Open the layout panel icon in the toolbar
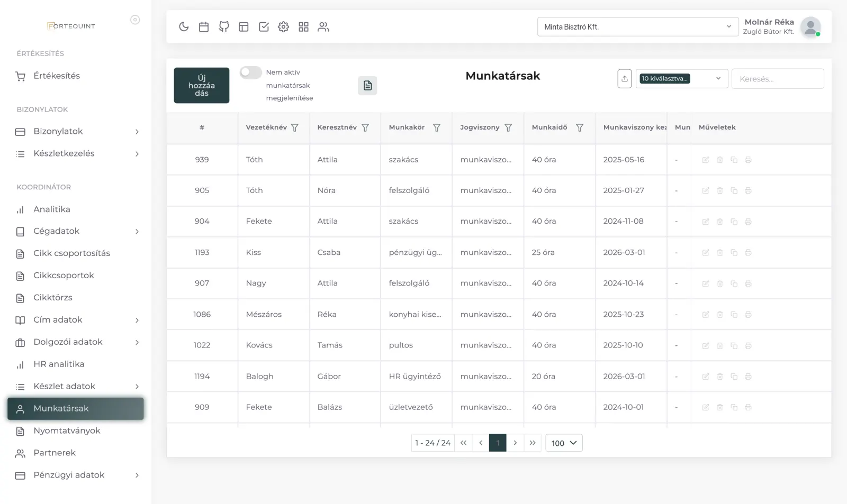This screenshot has width=847, height=504. (x=244, y=27)
